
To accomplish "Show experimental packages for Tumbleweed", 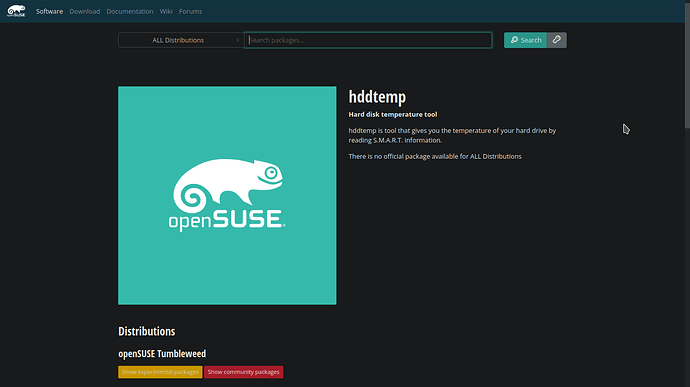I will point(160,372).
